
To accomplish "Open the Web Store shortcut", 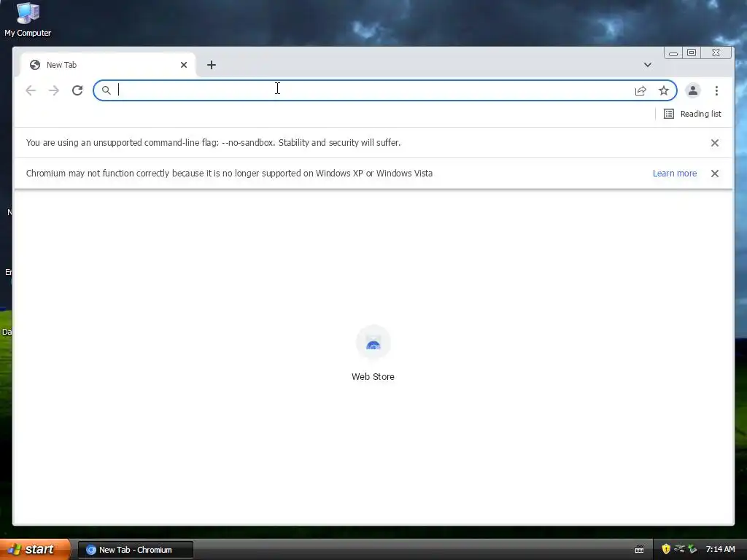I will [373, 354].
